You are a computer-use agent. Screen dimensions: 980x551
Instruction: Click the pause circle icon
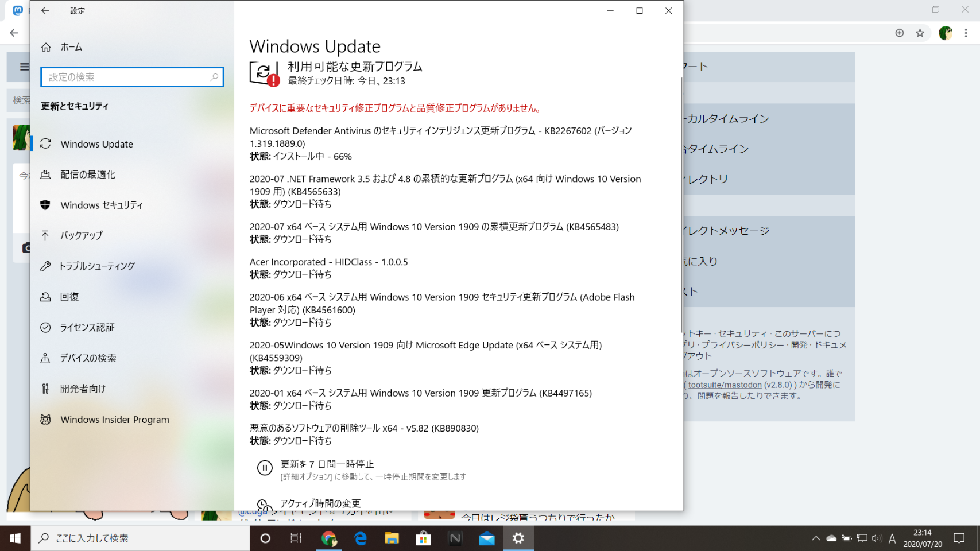pyautogui.click(x=265, y=468)
